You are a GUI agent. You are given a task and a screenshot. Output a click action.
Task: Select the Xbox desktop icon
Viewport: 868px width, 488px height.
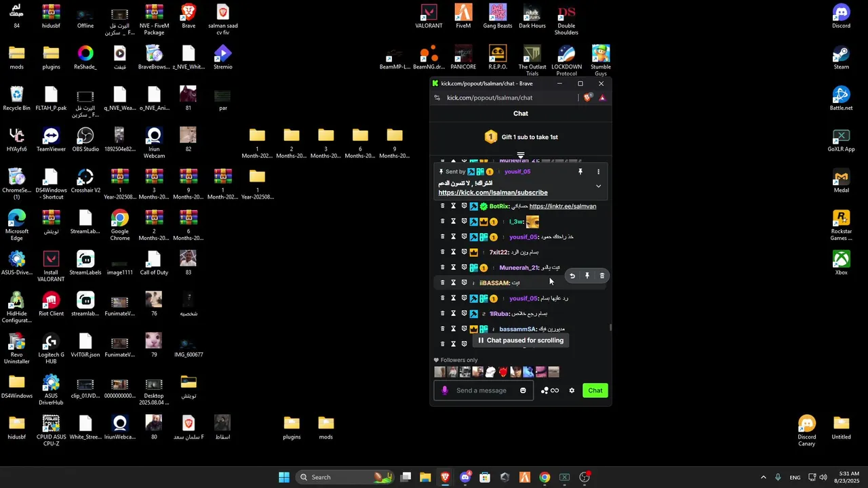841,263
